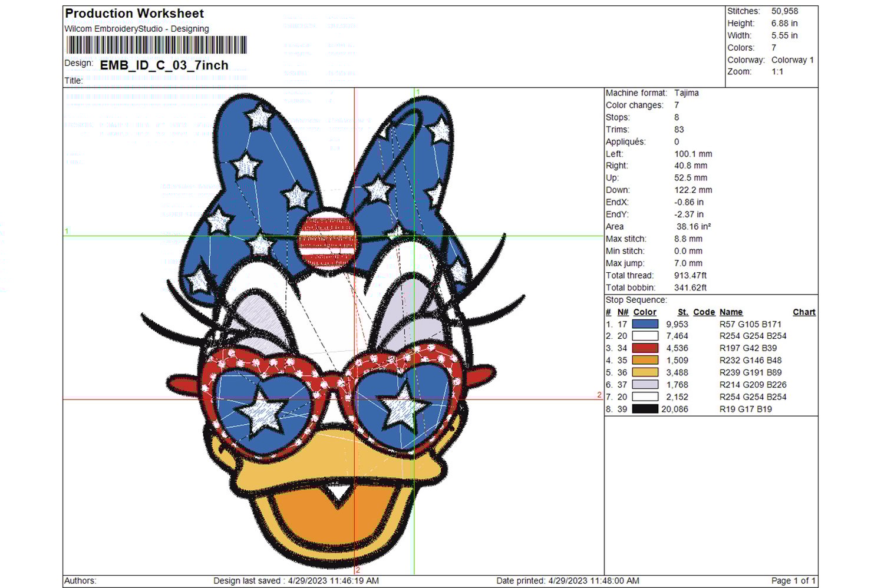Click the barcode under Wilcom EmbroideryStudio

pos(156,45)
